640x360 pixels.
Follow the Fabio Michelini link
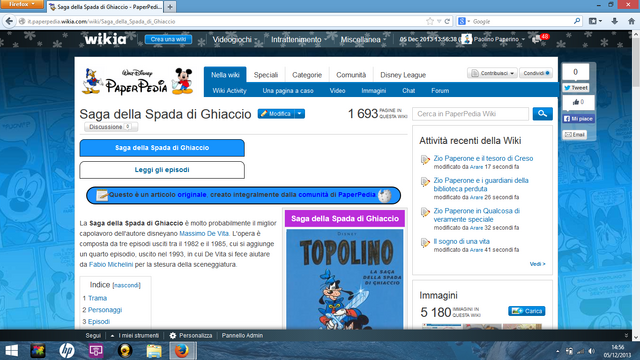pos(111,264)
